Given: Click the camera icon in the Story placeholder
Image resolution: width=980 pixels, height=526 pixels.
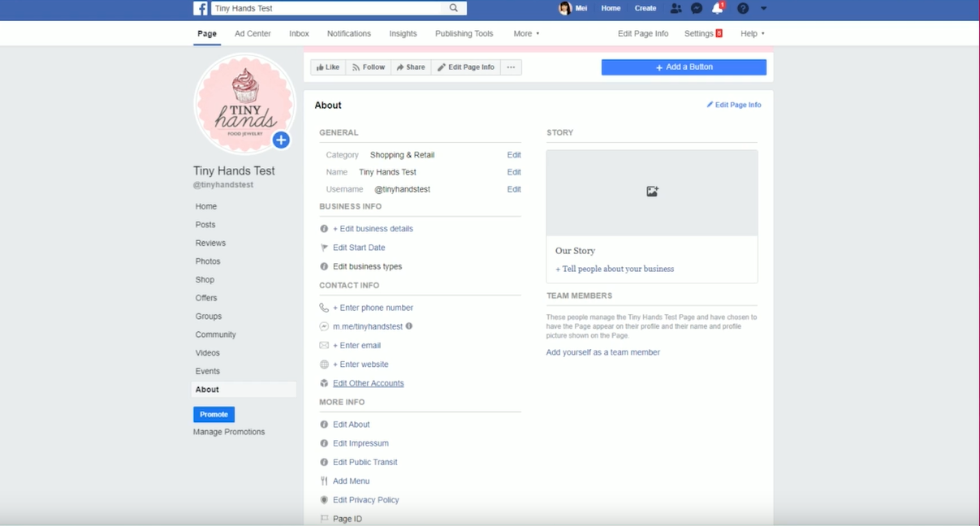Looking at the screenshot, I should [x=652, y=190].
